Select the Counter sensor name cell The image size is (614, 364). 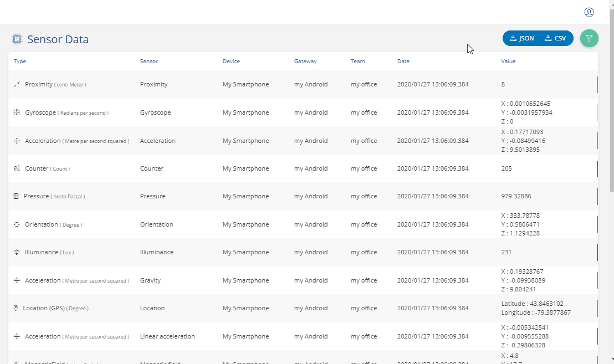click(151, 168)
